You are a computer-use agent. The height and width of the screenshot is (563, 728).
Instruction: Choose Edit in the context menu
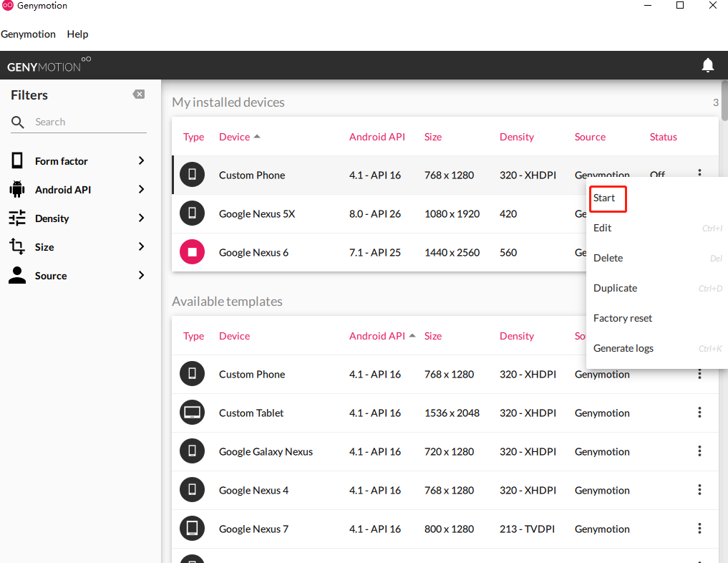coord(602,228)
